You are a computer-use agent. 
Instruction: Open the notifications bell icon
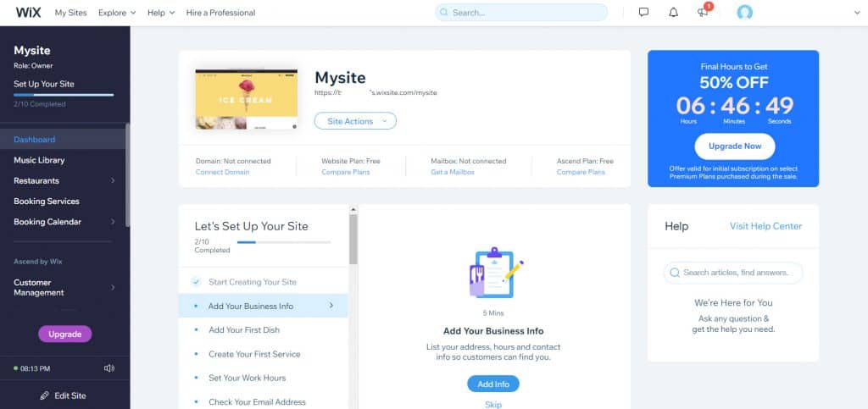click(673, 12)
